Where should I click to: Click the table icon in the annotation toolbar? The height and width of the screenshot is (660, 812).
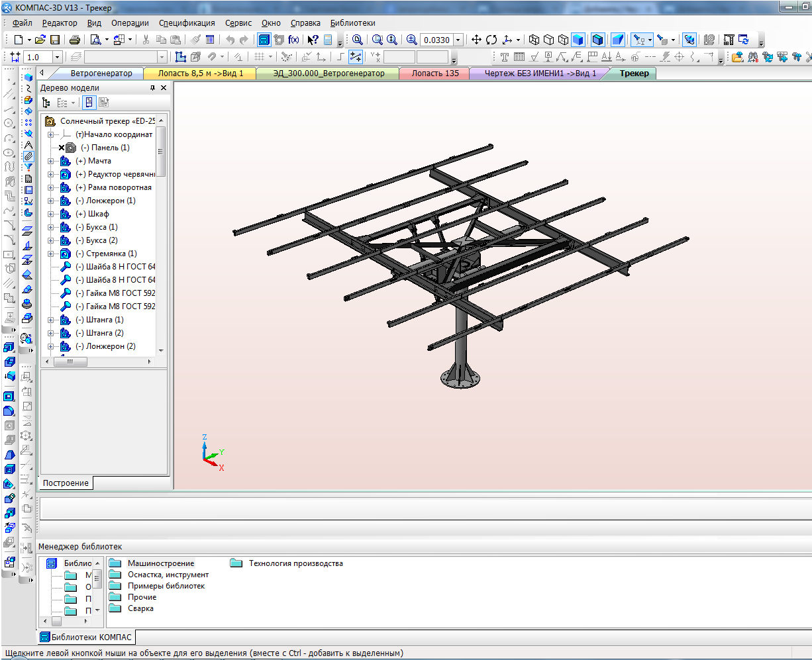519,57
